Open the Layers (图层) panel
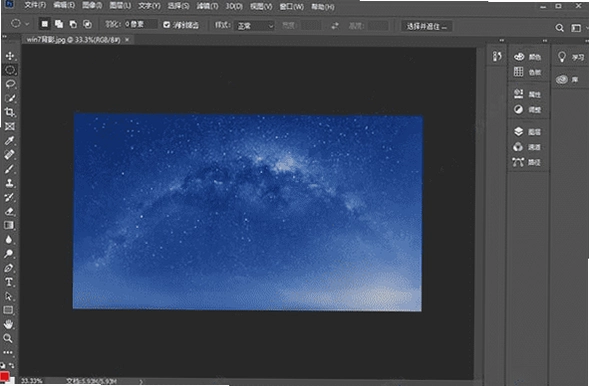 click(x=527, y=131)
